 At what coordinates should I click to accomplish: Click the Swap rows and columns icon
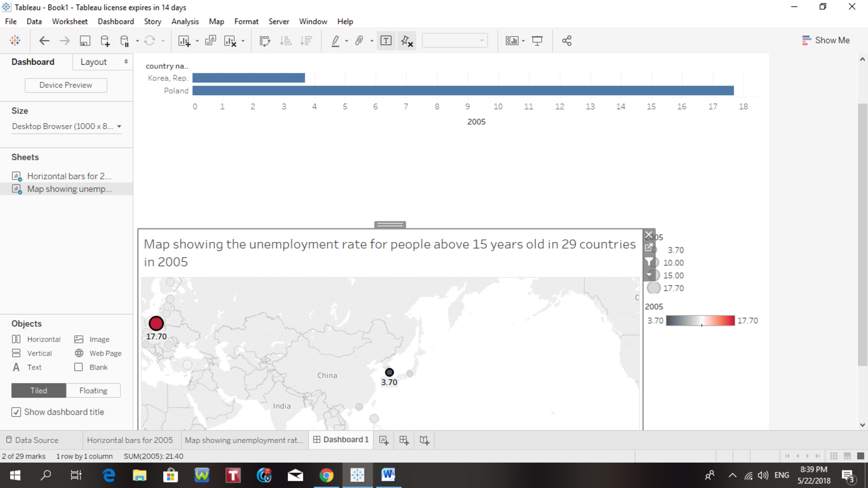coord(264,41)
